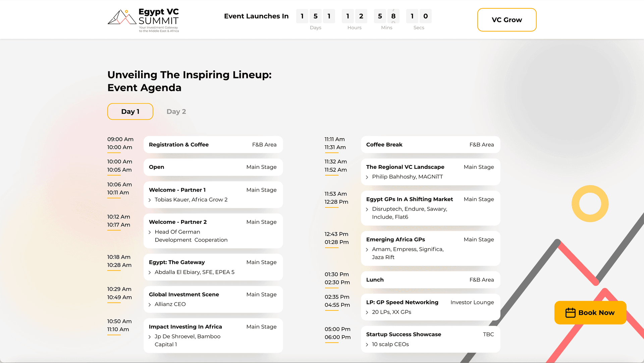This screenshot has width=644, height=363.
Task: Click the Startup Success Showcase title
Action: pos(404,334)
